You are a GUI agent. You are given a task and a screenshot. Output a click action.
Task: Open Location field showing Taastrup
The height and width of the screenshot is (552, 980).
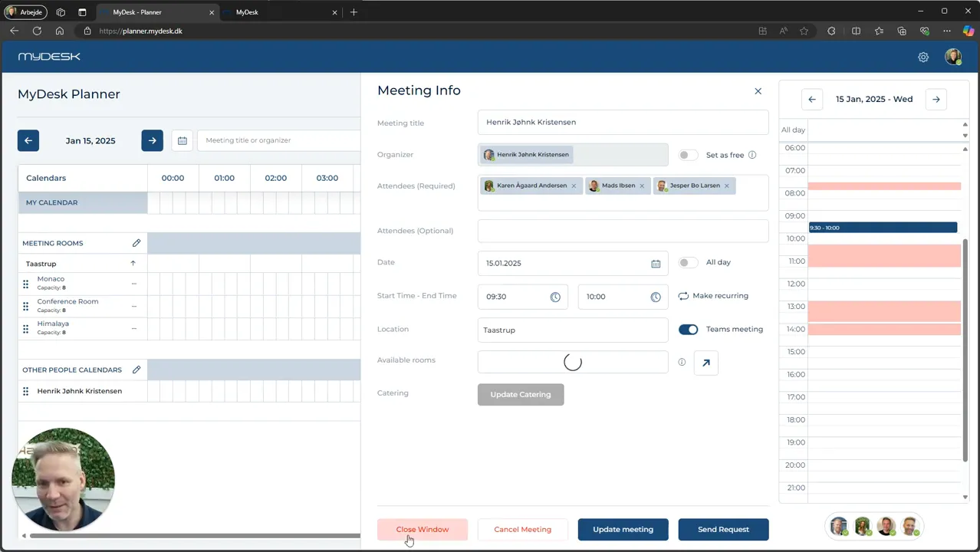point(573,330)
